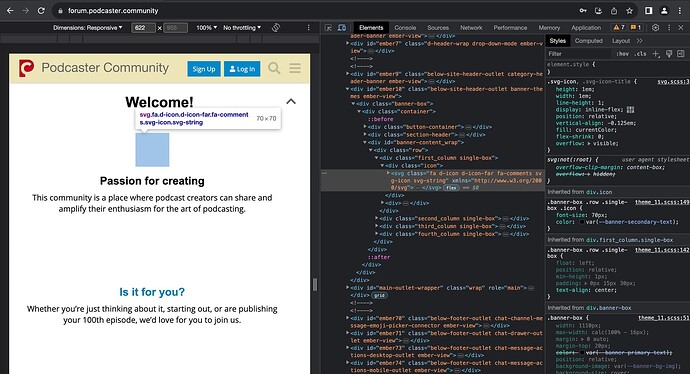This screenshot has height=374, width=690.
Task: Collapse the banner-content_wrap div
Action: coord(365,142)
